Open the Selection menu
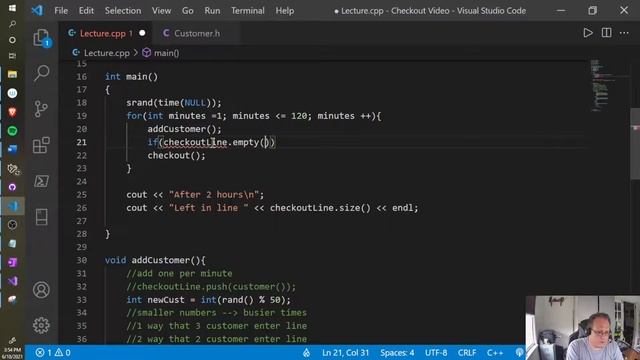The width and height of the screenshot is (640, 360). coord(123,11)
